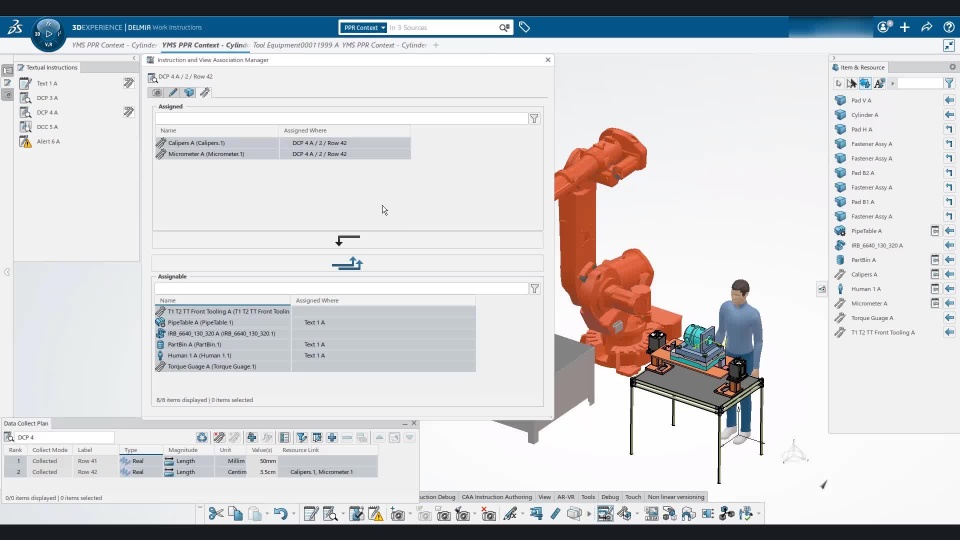The image size is (960, 540).
Task: Click the filter icon of Assigned list
Action: pos(534,119)
